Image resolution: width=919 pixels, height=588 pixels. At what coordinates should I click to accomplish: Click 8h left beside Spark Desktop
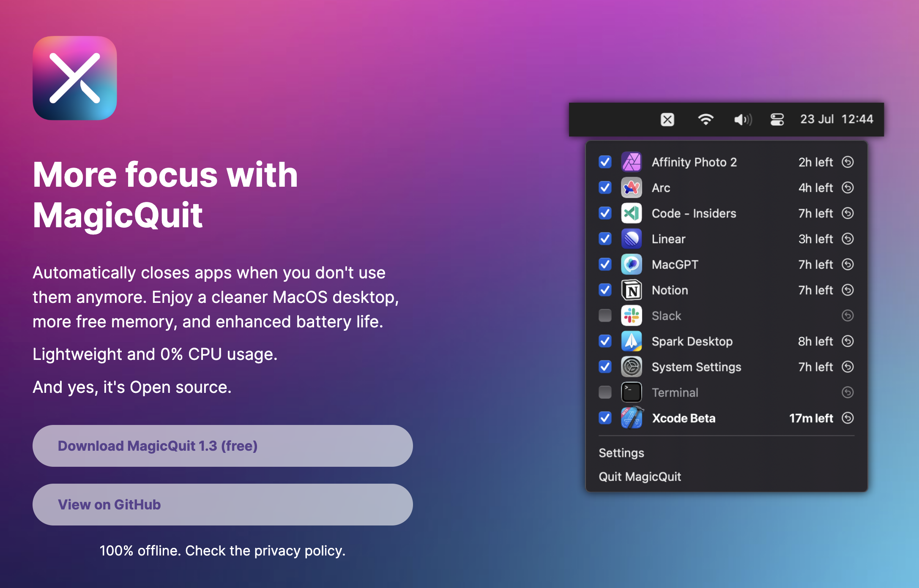815,341
